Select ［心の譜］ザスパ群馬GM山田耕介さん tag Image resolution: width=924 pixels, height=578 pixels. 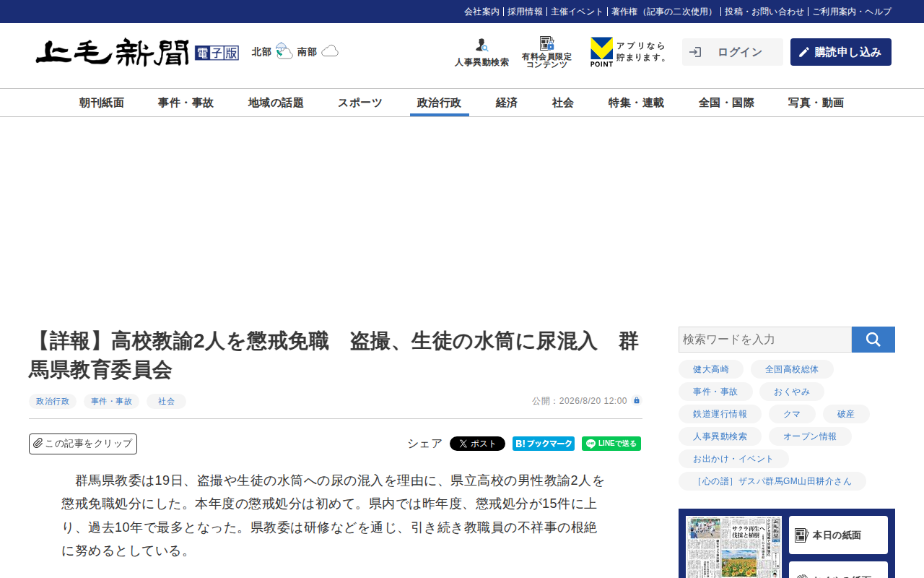[772, 481]
